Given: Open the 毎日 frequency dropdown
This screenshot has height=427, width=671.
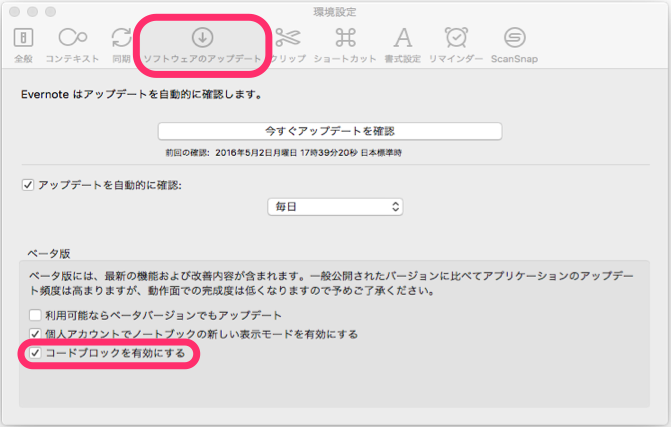Looking at the screenshot, I should (335, 207).
